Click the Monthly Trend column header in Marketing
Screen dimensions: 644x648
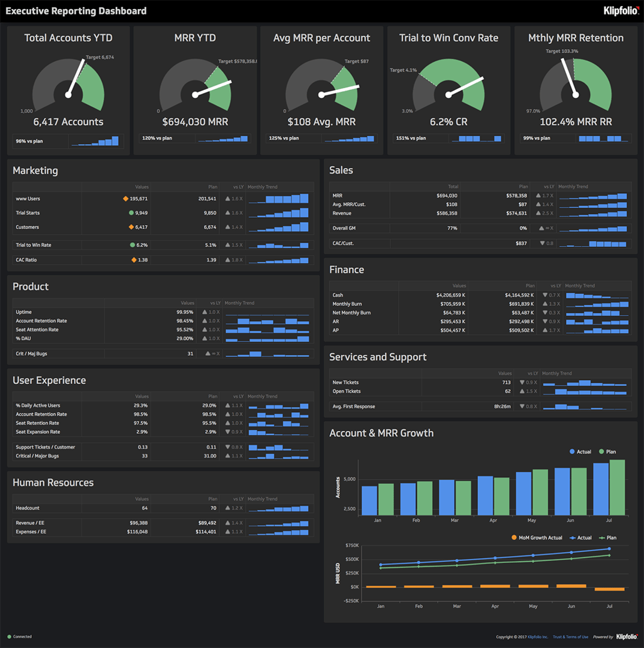[x=262, y=187]
